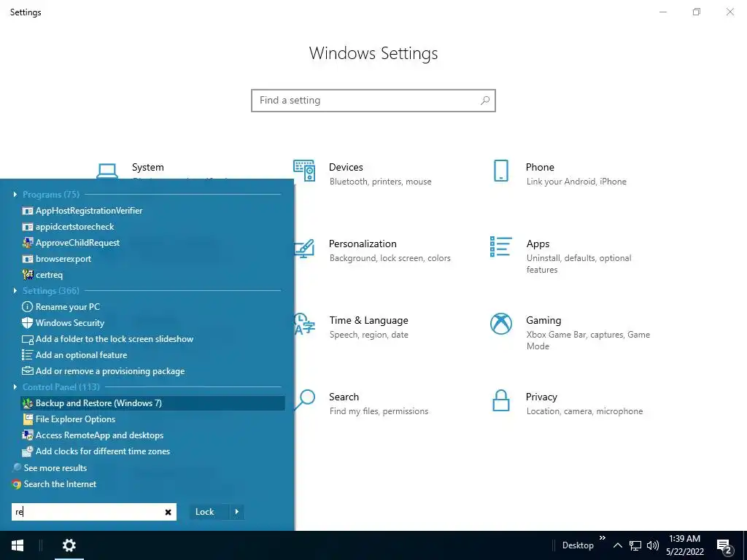Click the provisioning package briefcase icon

coord(28,371)
